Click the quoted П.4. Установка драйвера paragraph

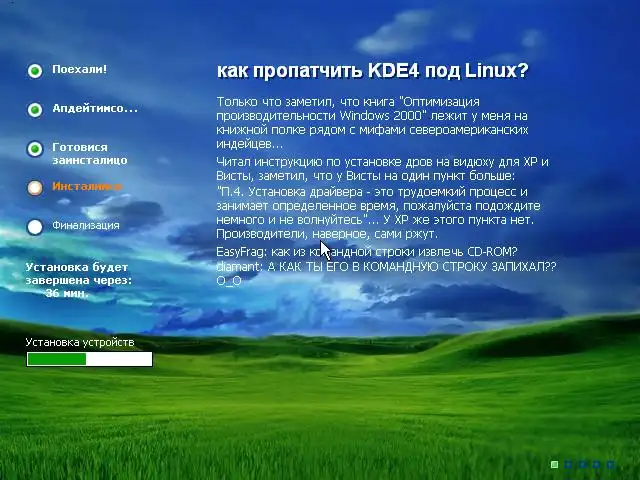(378, 213)
